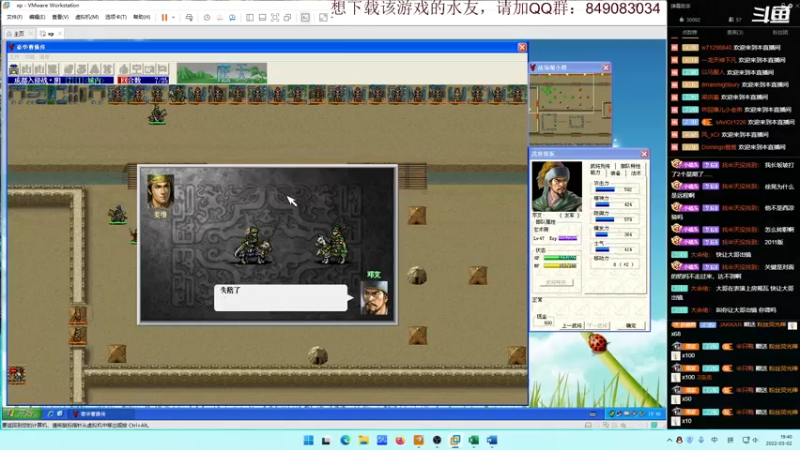The image size is (800, 450).
Task: Enter full screen mode icon in VMware
Action: (x=275, y=17)
